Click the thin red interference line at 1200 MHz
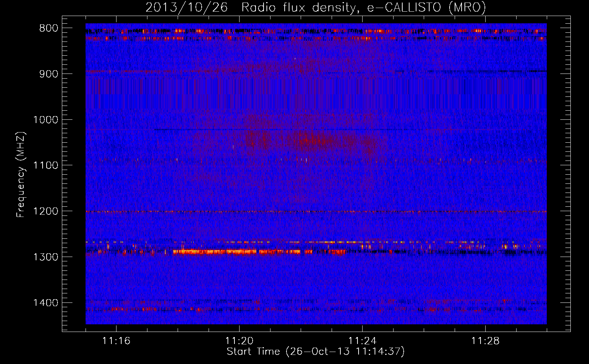The image size is (589, 364). coord(316,211)
